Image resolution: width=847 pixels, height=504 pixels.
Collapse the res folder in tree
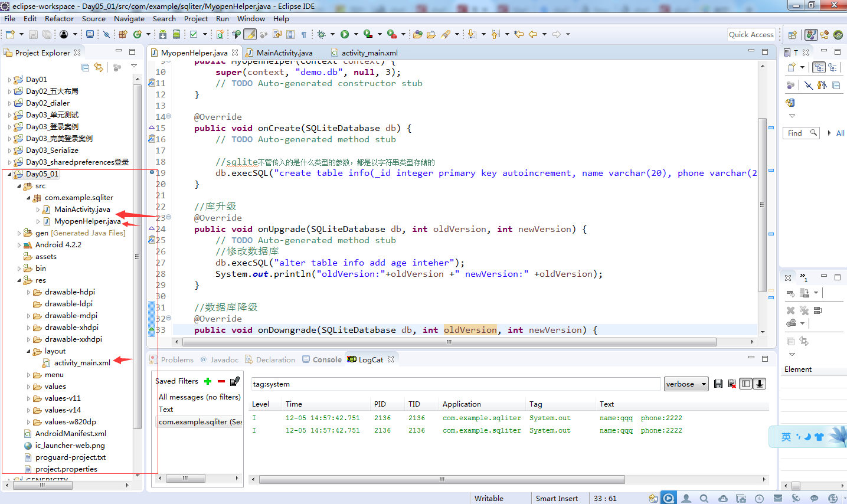click(19, 280)
